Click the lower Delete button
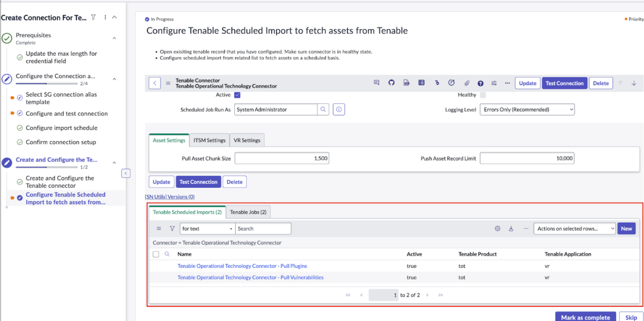This screenshot has width=644, height=321. tap(235, 182)
